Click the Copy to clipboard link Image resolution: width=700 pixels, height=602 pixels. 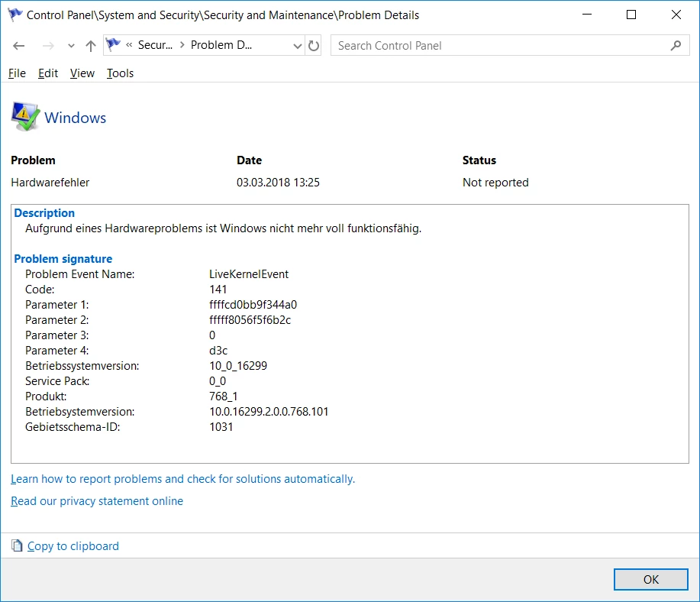(x=73, y=546)
